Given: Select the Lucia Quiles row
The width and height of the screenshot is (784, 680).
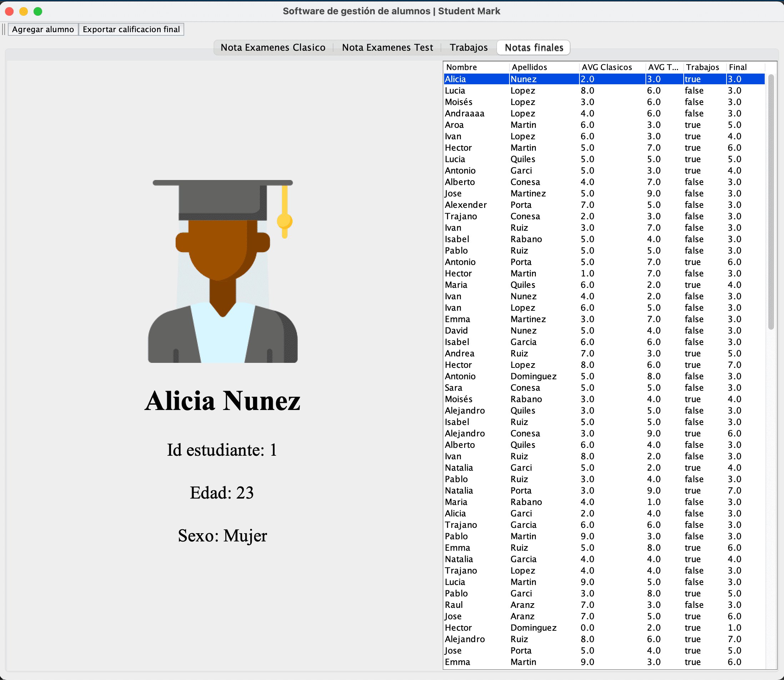Looking at the screenshot, I should click(x=604, y=159).
